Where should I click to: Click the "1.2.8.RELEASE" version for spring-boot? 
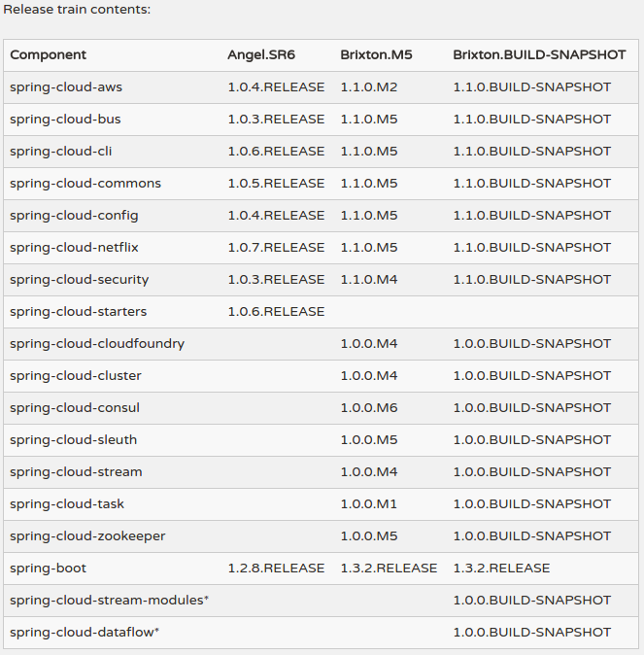click(x=276, y=569)
